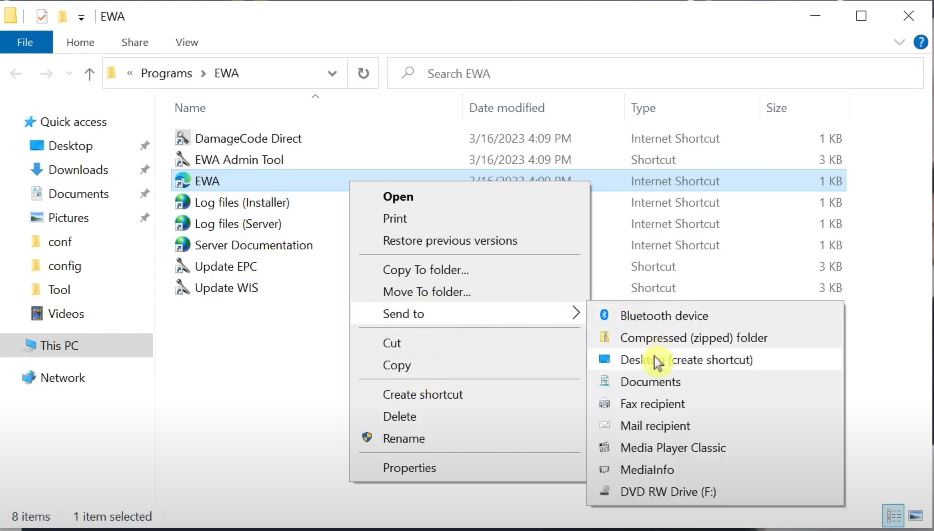This screenshot has height=531, width=934.
Task: Click the properties icon in title bar
Action: coord(41,17)
